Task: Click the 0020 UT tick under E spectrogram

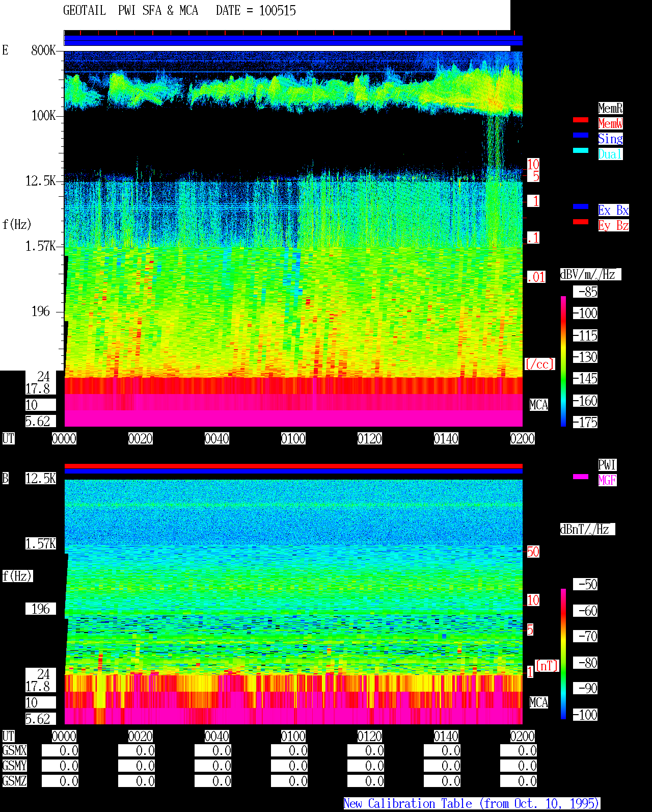Action: tap(141, 438)
